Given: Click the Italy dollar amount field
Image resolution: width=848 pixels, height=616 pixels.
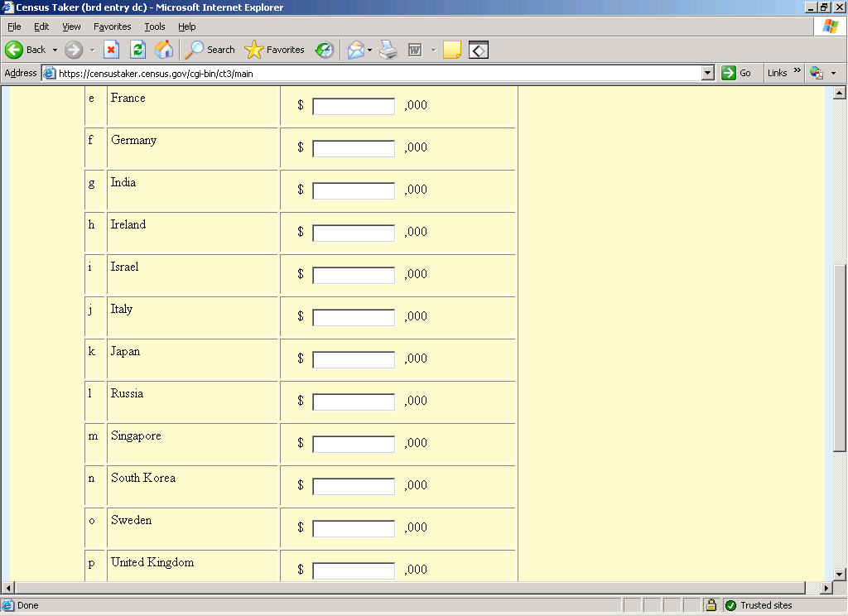Looking at the screenshot, I should [354, 317].
